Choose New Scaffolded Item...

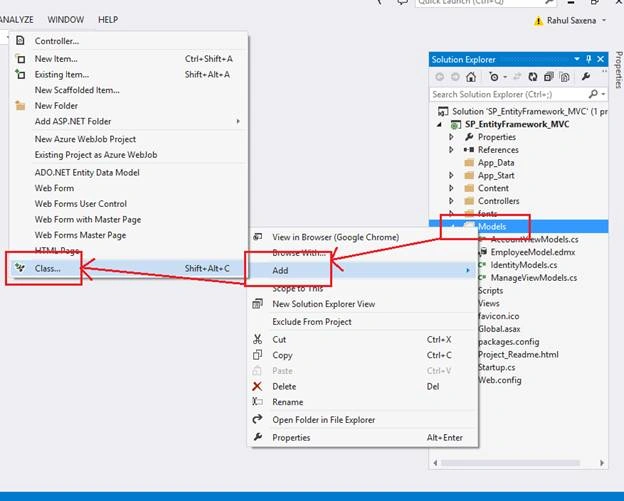point(129,90)
